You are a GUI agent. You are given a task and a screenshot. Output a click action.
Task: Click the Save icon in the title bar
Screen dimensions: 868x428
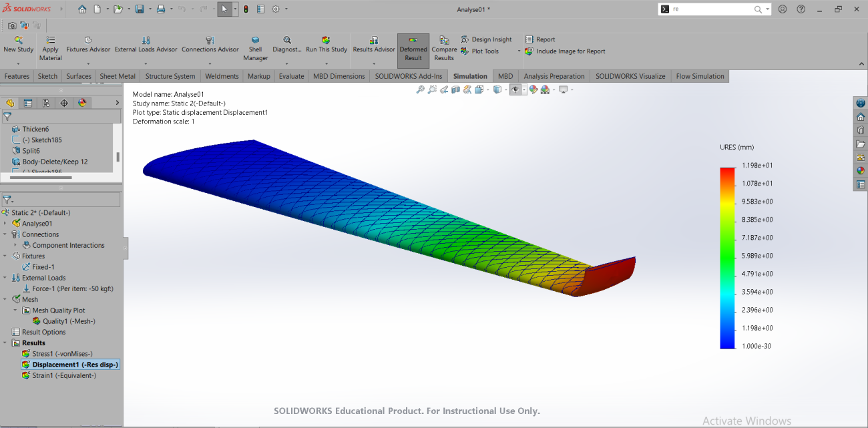pyautogui.click(x=140, y=9)
